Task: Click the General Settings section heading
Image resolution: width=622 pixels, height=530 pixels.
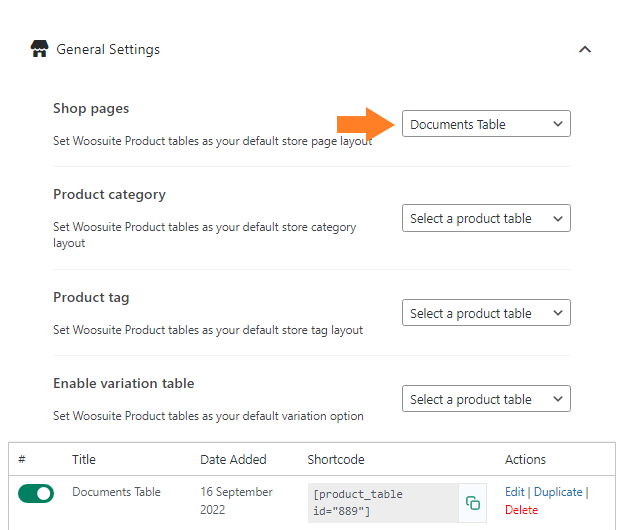Action: (x=108, y=49)
